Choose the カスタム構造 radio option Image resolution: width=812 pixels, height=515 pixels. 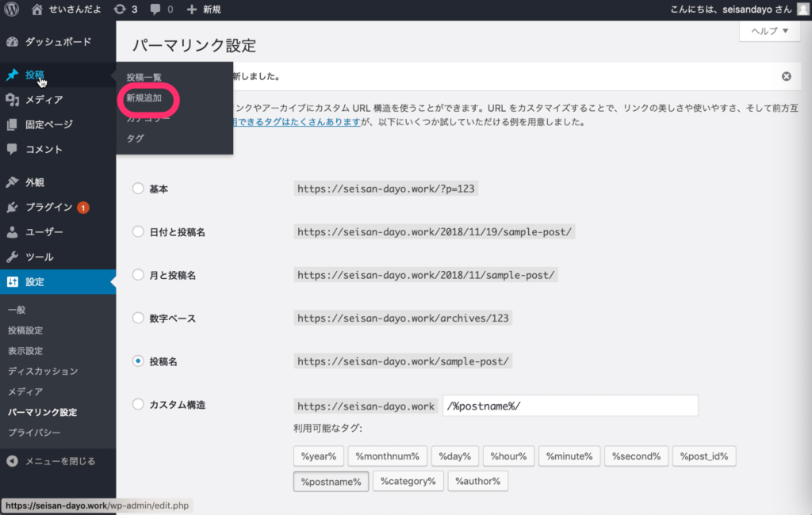point(138,405)
